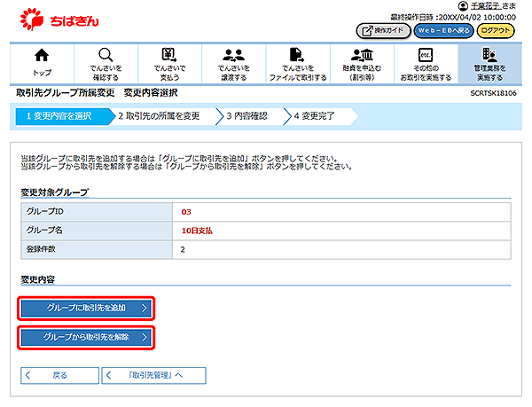Image resolution: width=532 pixels, height=407 pixels.
Task: Select the でんさいで支払う yen icon
Action: 169,55
